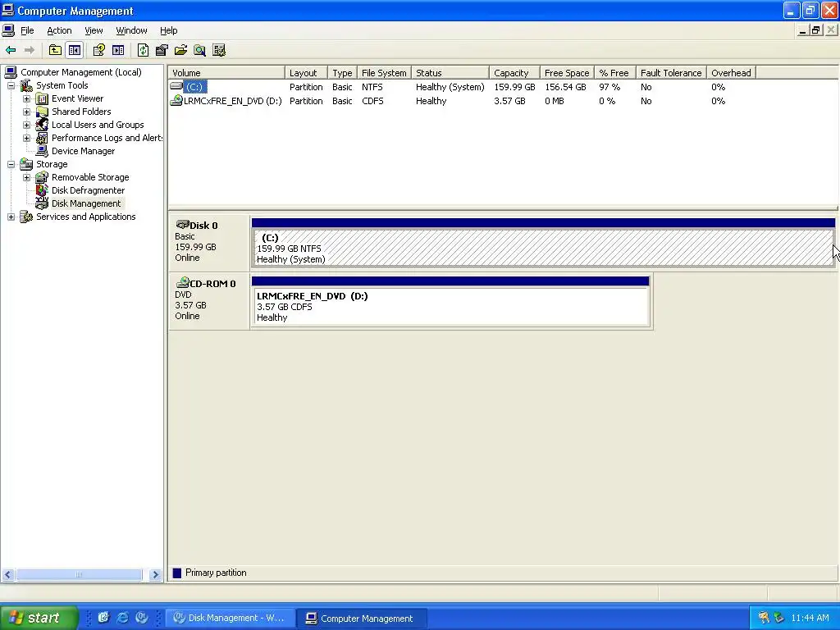Sort by the Free Space column header

tap(567, 73)
